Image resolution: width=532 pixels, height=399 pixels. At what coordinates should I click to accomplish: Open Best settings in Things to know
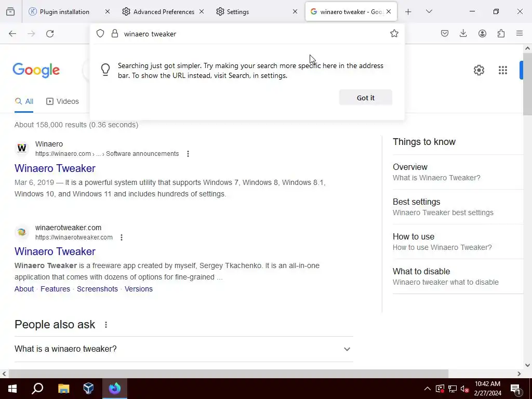pyautogui.click(x=458, y=207)
